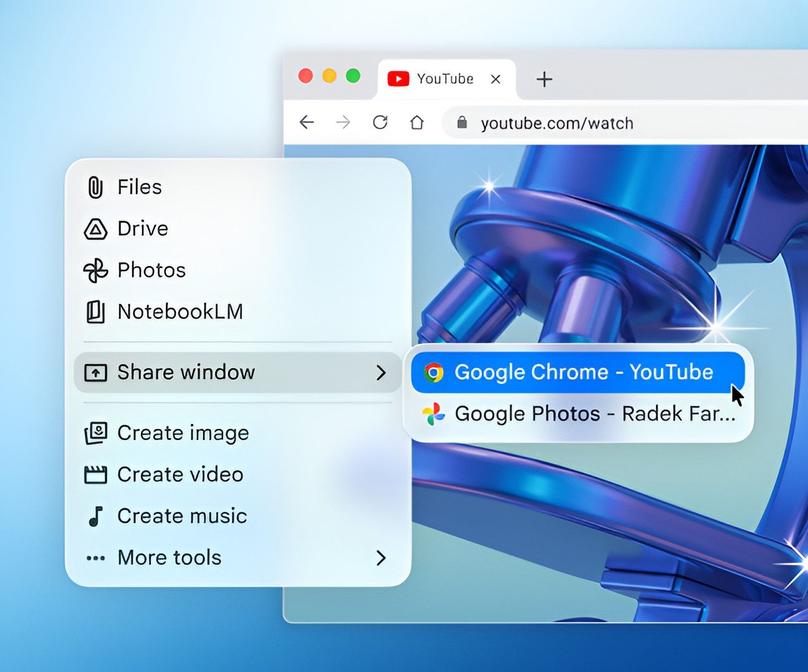Image resolution: width=808 pixels, height=672 pixels.
Task: Click the green maximize window button
Action: click(353, 76)
